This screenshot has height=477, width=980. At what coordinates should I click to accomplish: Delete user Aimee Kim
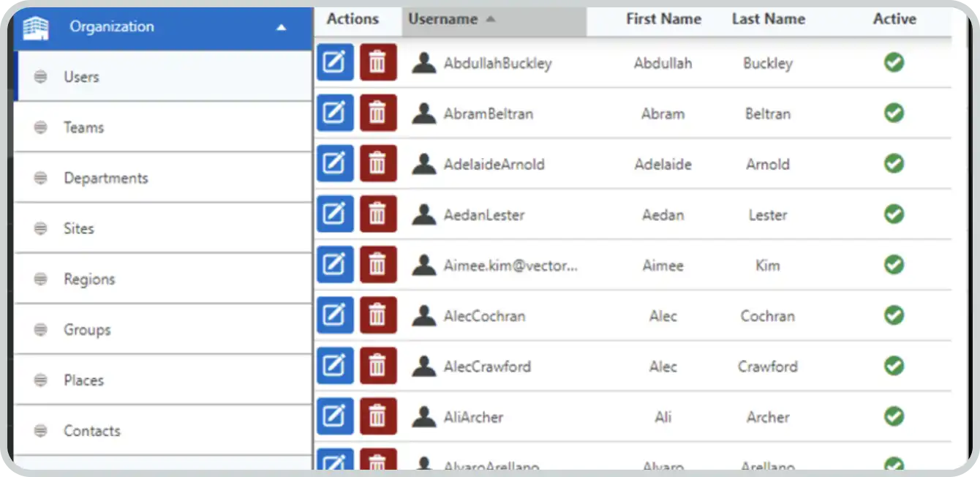[x=378, y=264]
